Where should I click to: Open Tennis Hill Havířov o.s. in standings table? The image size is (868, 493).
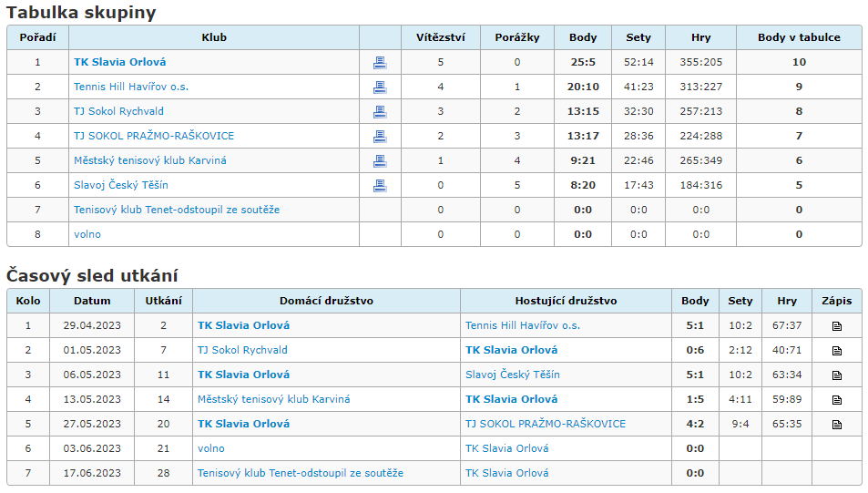click(131, 87)
